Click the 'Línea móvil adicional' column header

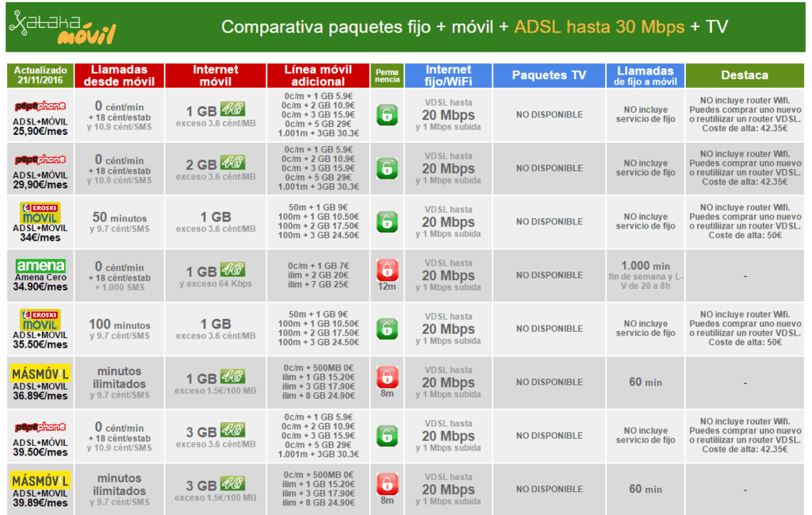[x=318, y=75]
